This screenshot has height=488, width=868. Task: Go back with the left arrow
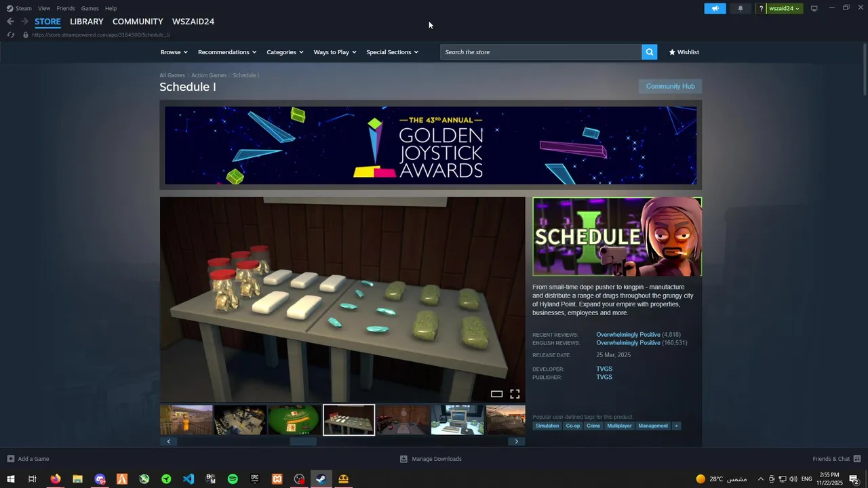coord(10,22)
